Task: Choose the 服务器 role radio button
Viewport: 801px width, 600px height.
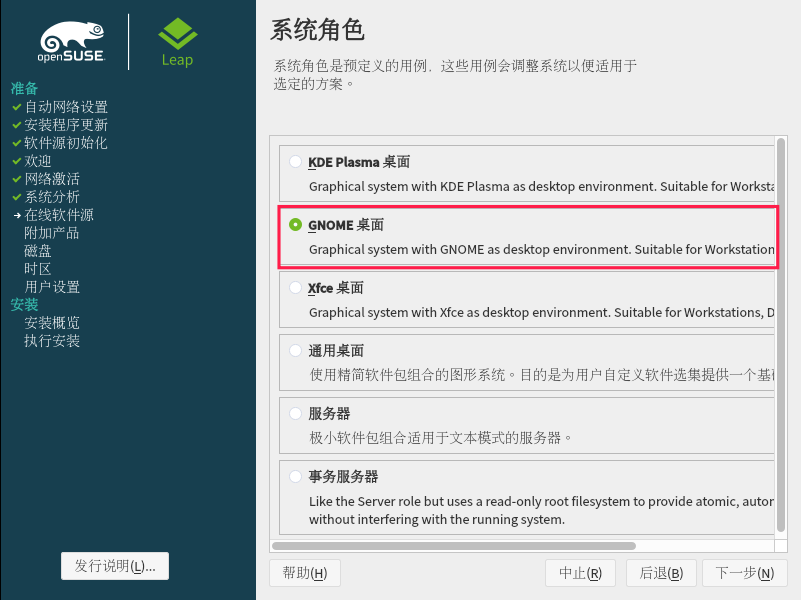Action: click(295, 413)
